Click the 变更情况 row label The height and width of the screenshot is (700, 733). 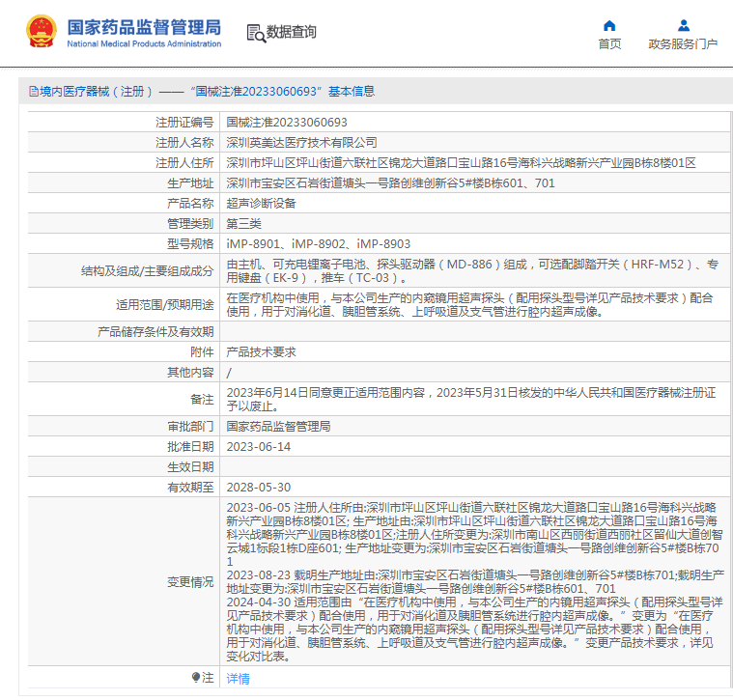click(190, 581)
